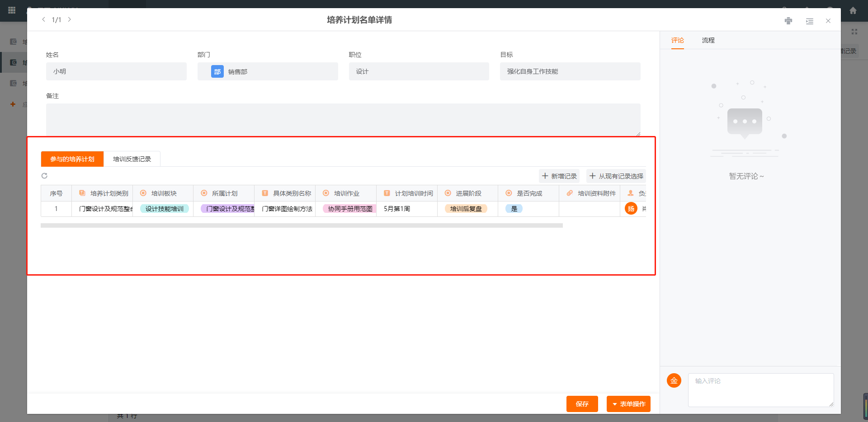Image resolution: width=868 pixels, height=422 pixels.
Task: Click the orange plus icon in the sidebar
Action: (x=12, y=104)
